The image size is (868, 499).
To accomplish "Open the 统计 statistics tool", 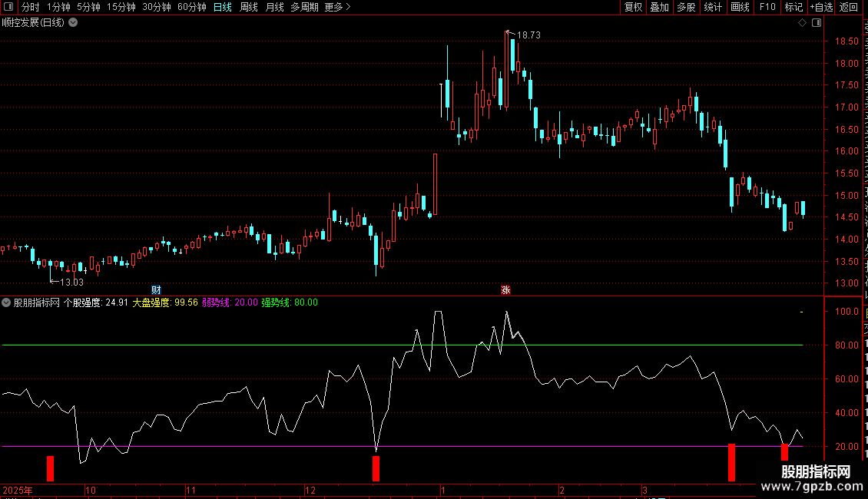I will click(712, 7).
